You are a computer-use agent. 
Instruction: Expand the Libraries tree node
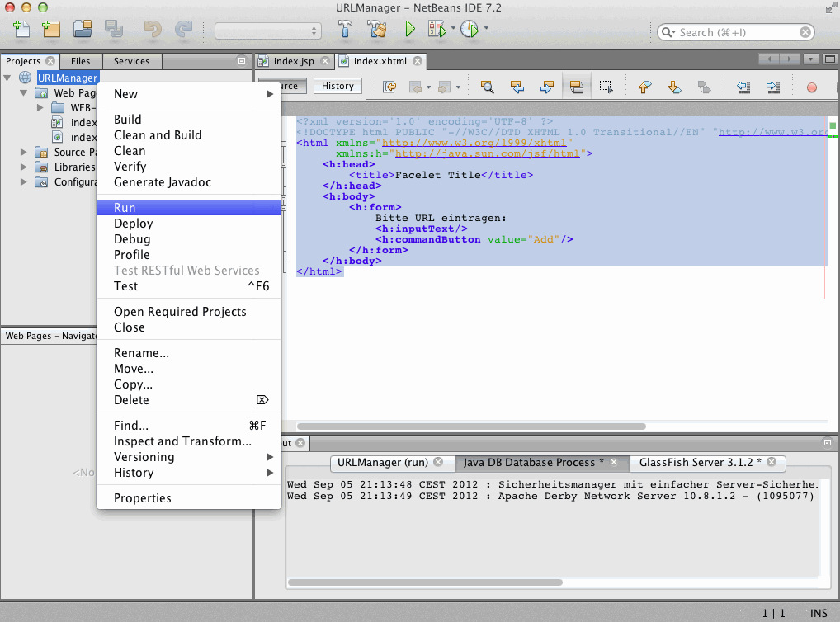coord(24,167)
